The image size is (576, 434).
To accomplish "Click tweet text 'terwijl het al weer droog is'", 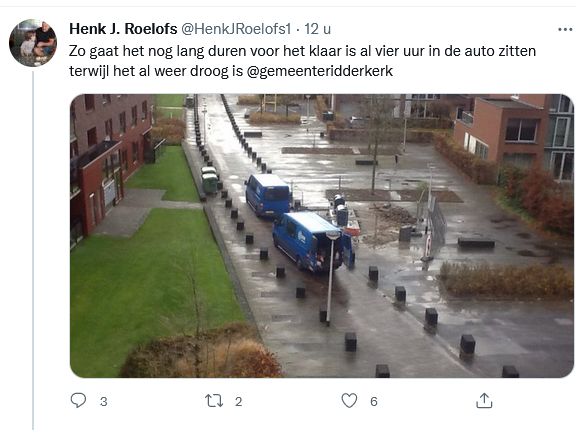I will (x=156, y=71).
